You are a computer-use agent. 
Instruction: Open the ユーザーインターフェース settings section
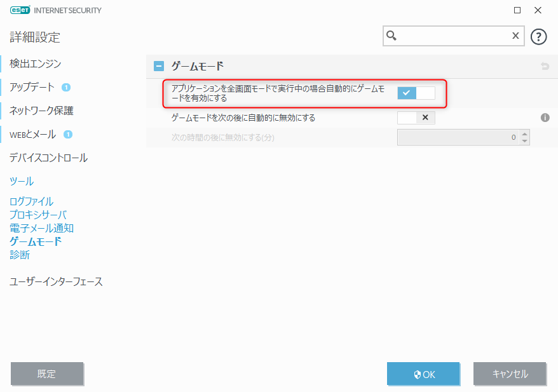57,282
